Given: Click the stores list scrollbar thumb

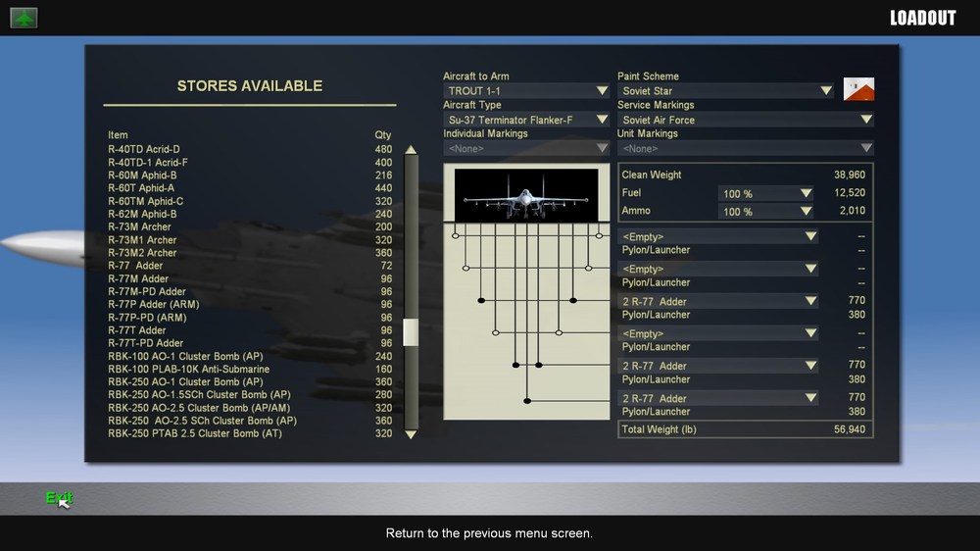Looking at the screenshot, I should pos(411,332).
